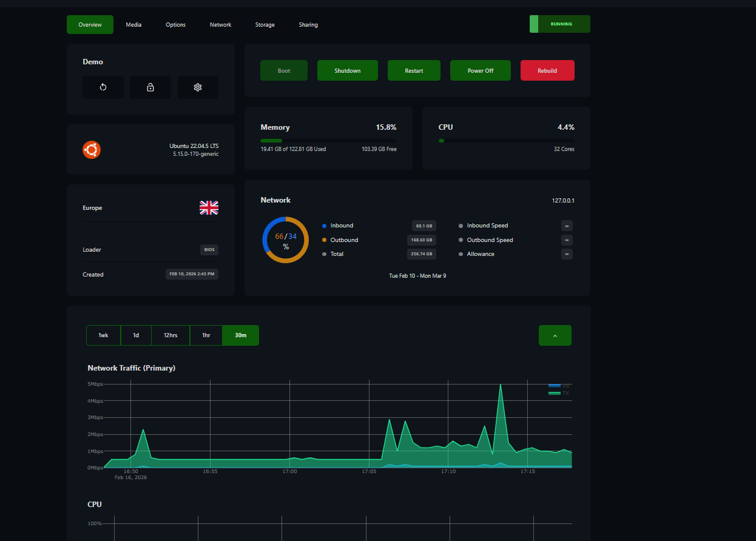Click the padlock icon in Demo card
Image resolution: width=756 pixels, height=541 pixels.
[x=150, y=87]
